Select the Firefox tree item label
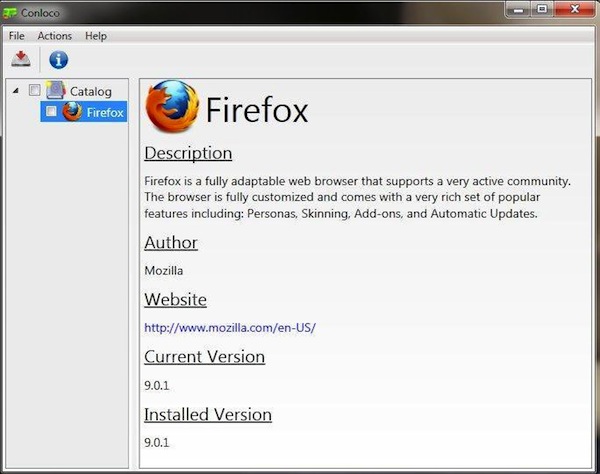This screenshot has height=474, width=600. pyautogui.click(x=105, y=112)
